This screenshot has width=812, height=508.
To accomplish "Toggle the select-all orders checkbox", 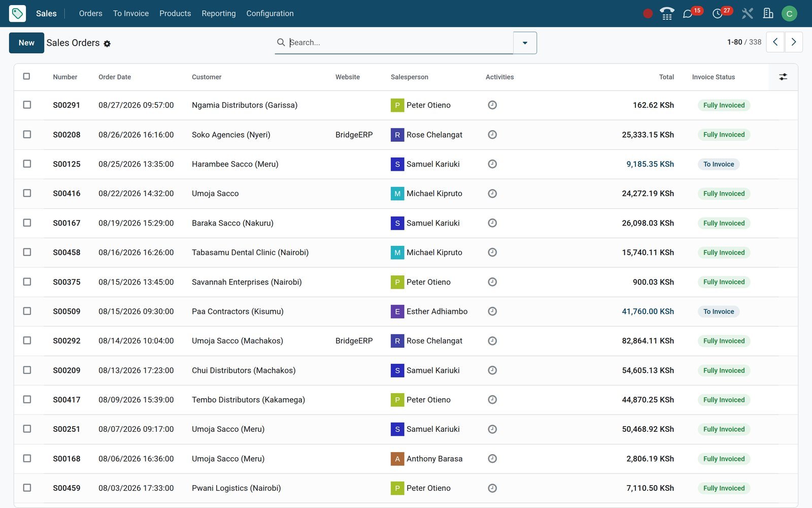I will point(26,76).
